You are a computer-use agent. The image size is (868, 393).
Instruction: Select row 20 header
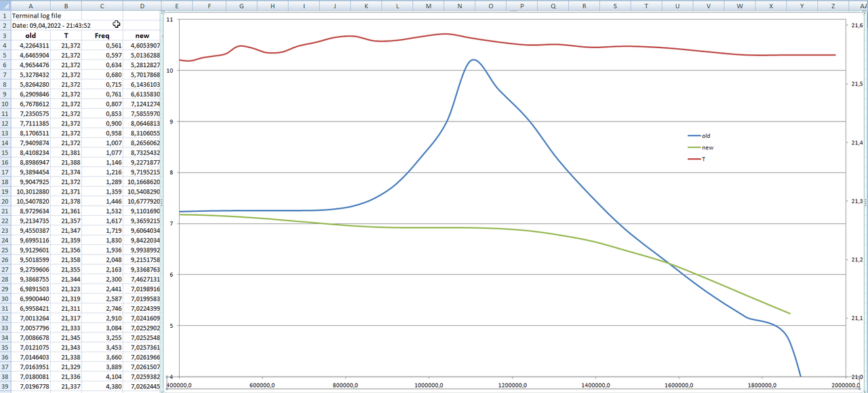point(5,202)
